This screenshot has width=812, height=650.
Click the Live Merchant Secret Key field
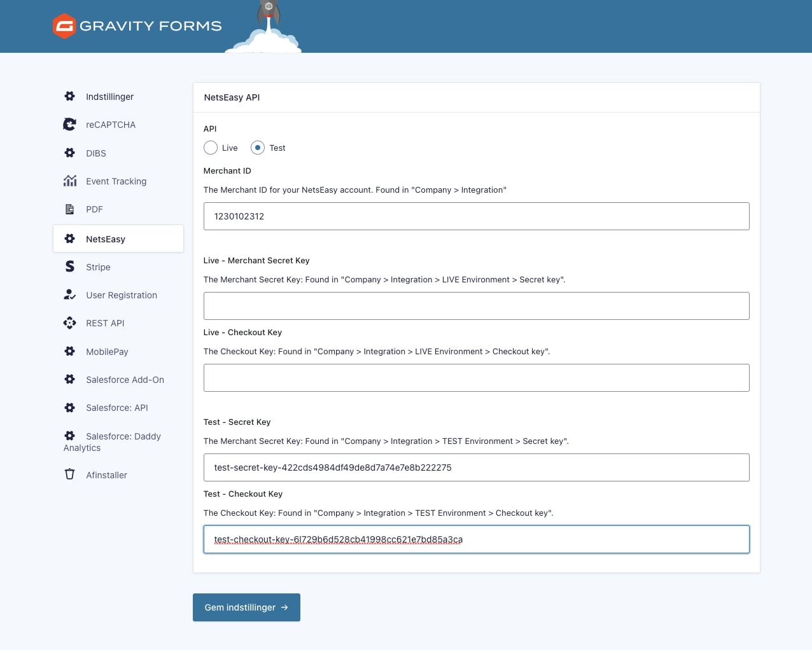click(x=476, y=306)
